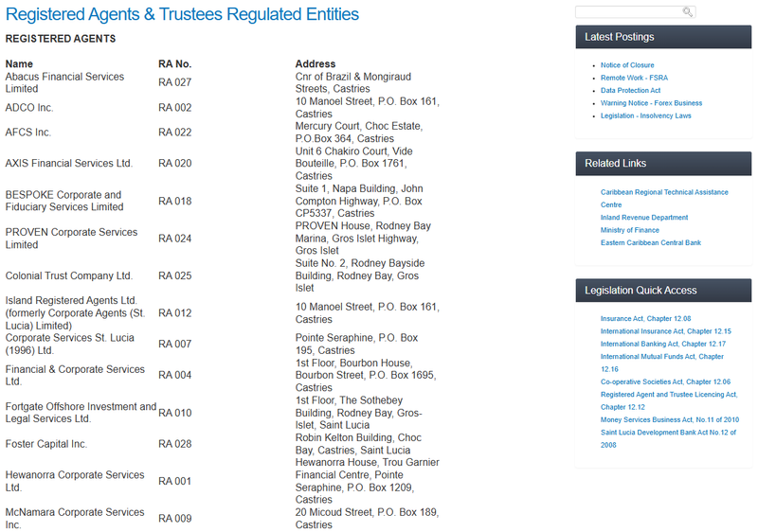Open Saint Lucia Development Bank Act link
This screenshot has height=532, width=758.
668,438
